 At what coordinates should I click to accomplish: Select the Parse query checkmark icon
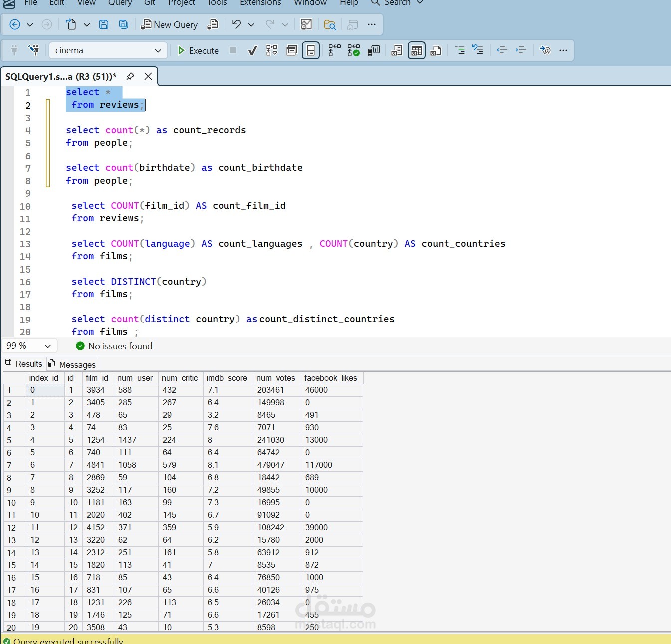253,50
